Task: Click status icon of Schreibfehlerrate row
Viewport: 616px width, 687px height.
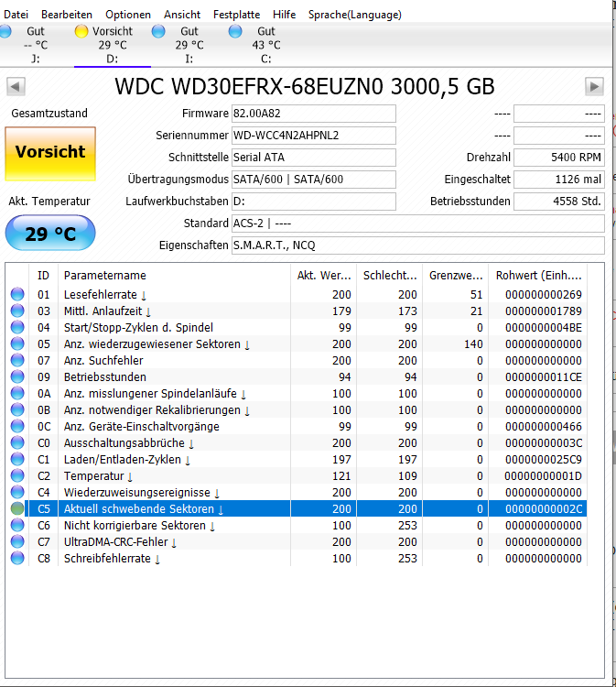Action: (x=17, y=558)
